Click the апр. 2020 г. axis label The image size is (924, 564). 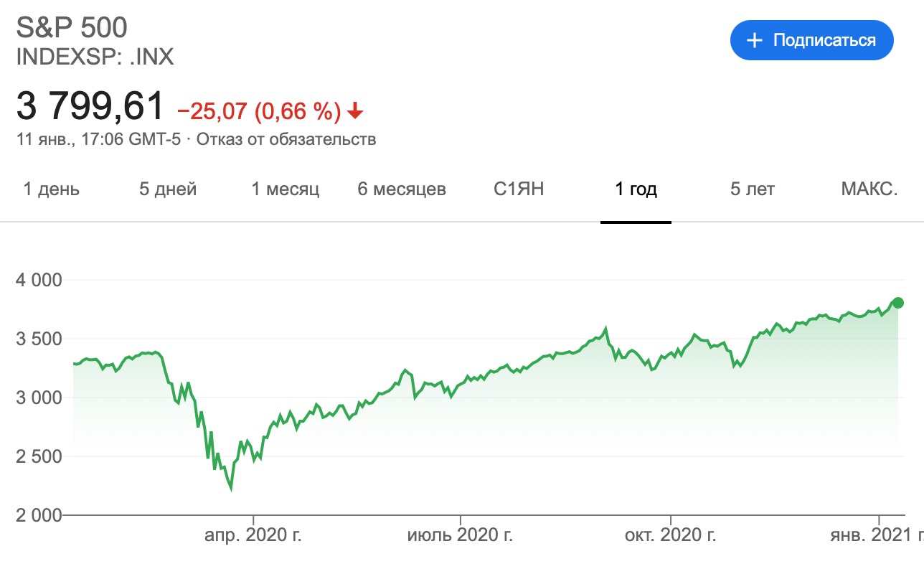point(254,535)
